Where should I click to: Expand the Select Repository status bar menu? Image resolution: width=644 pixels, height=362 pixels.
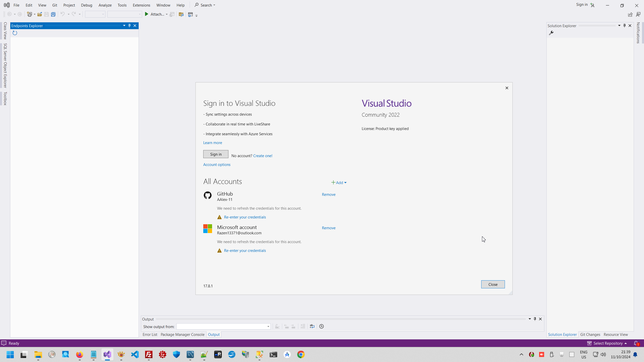607,343
